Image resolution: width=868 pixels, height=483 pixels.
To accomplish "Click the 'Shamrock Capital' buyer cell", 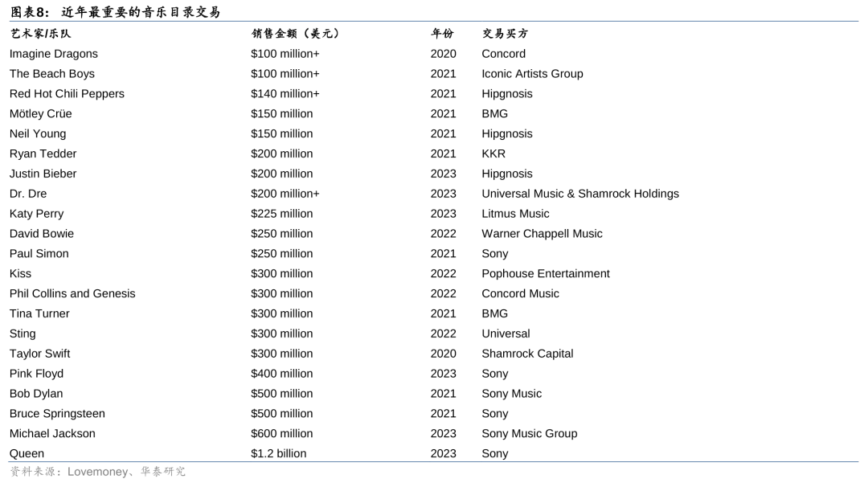I will (527, 354).
